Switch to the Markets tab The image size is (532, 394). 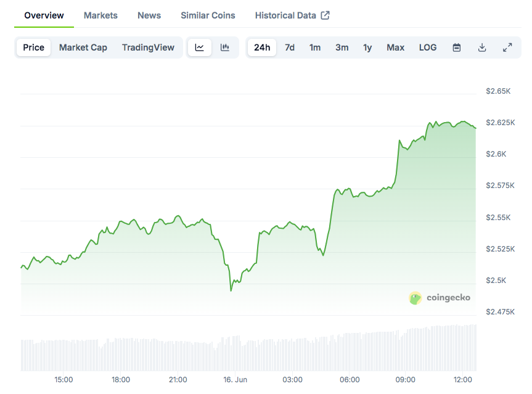(100, 15)
